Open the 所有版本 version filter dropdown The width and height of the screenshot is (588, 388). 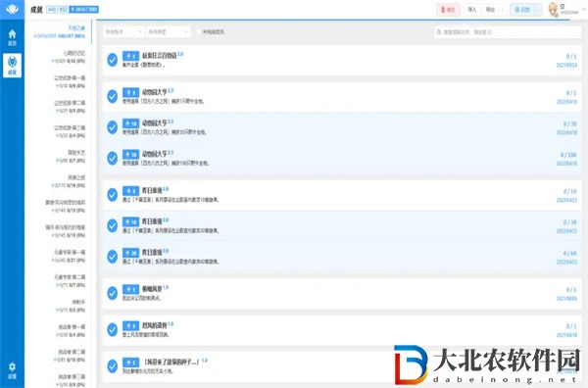(123, 32)
